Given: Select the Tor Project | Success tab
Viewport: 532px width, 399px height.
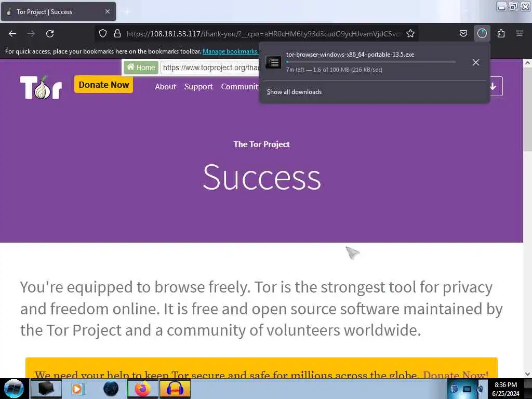Looking at the screenshot, I should (58, 11).
